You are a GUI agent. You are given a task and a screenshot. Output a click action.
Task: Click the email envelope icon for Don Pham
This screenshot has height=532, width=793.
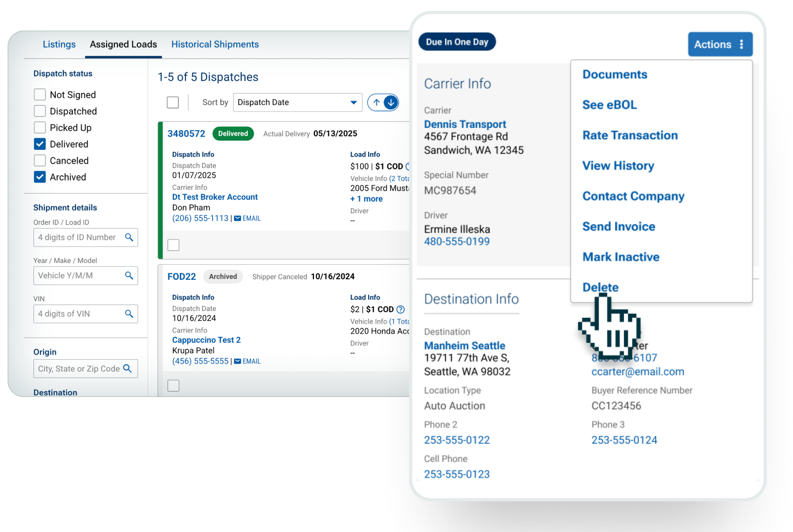238,219
